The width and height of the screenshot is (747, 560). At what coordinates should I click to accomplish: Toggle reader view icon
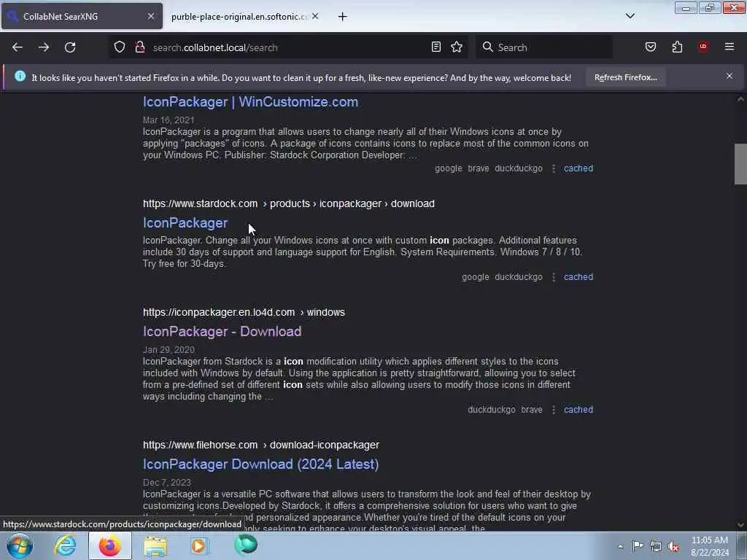pos(436,47)
